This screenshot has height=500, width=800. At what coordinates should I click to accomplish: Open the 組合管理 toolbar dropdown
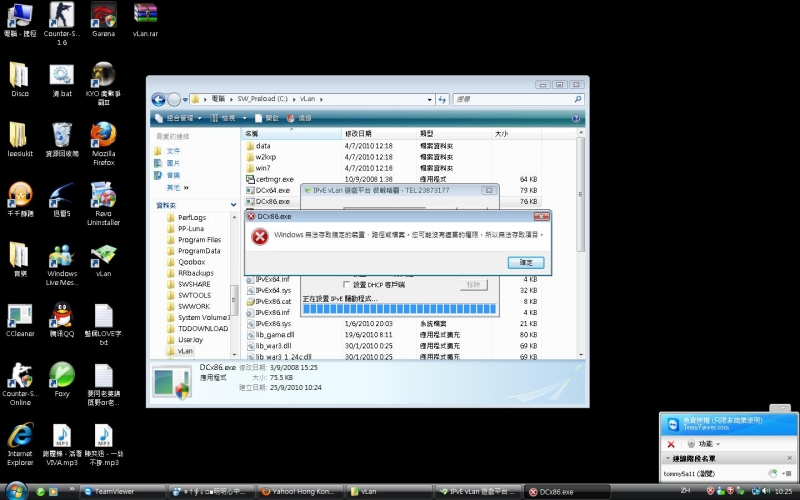tap(178, 117)
